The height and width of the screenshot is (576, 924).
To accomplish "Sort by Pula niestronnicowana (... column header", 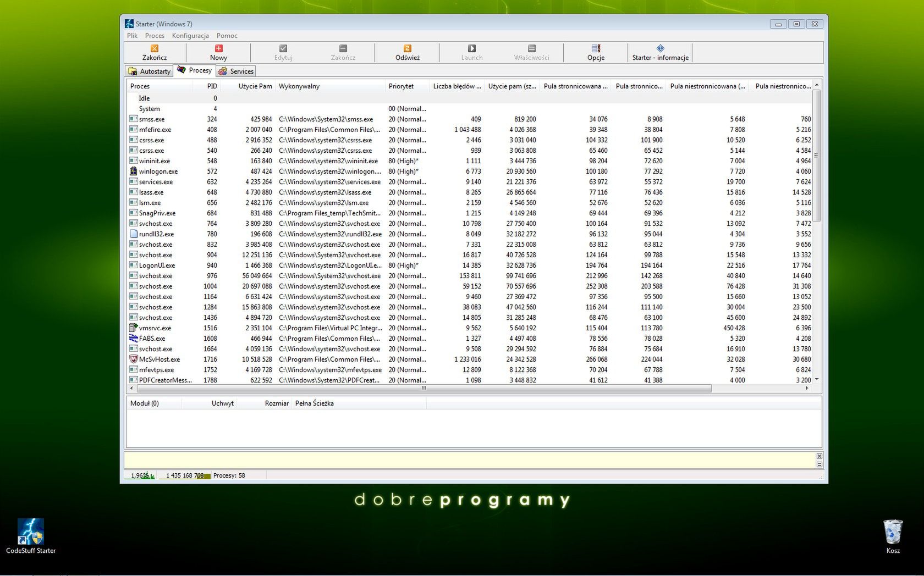I will [x=708, y=86].
